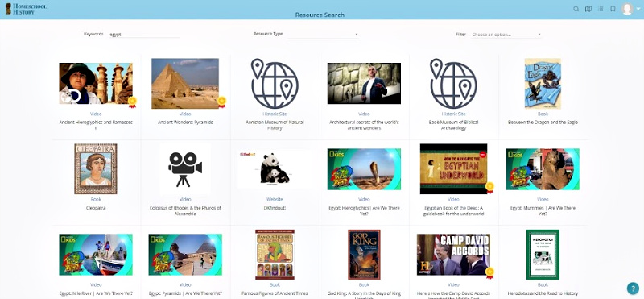Open Egypt: Hieroglyphics cobra thumbnail
The width and height of the screenshot is (644, 299).
364,169
